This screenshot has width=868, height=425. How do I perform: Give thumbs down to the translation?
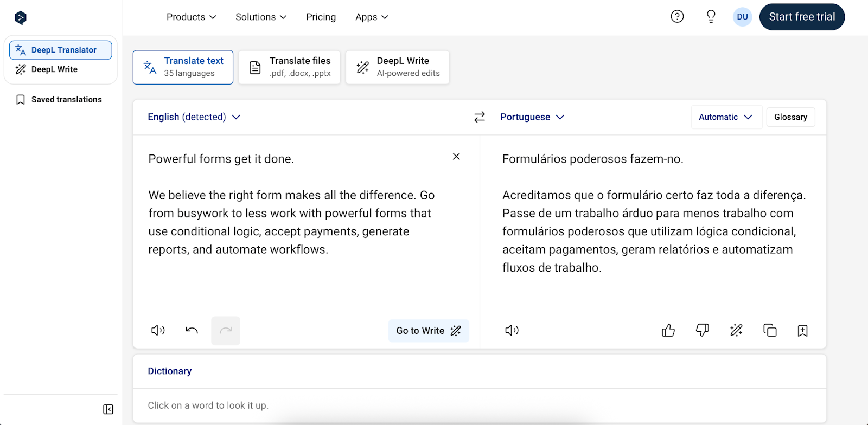point(702,330)
